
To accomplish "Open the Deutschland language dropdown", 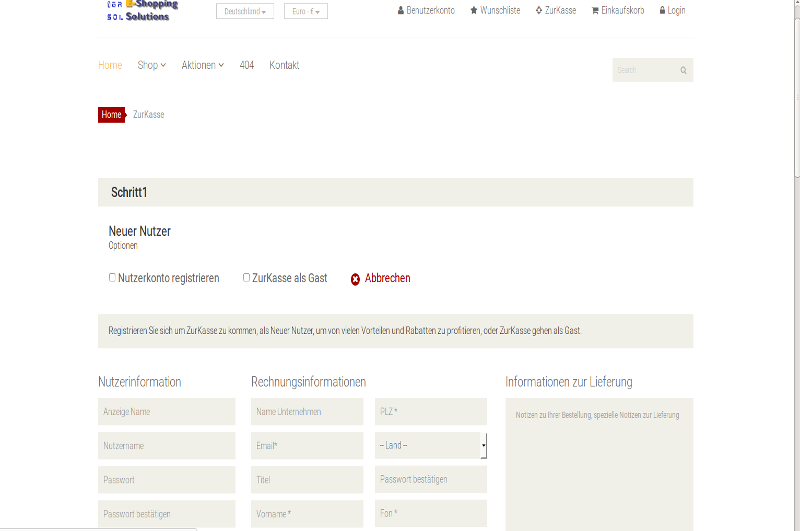I will [244, 12].
